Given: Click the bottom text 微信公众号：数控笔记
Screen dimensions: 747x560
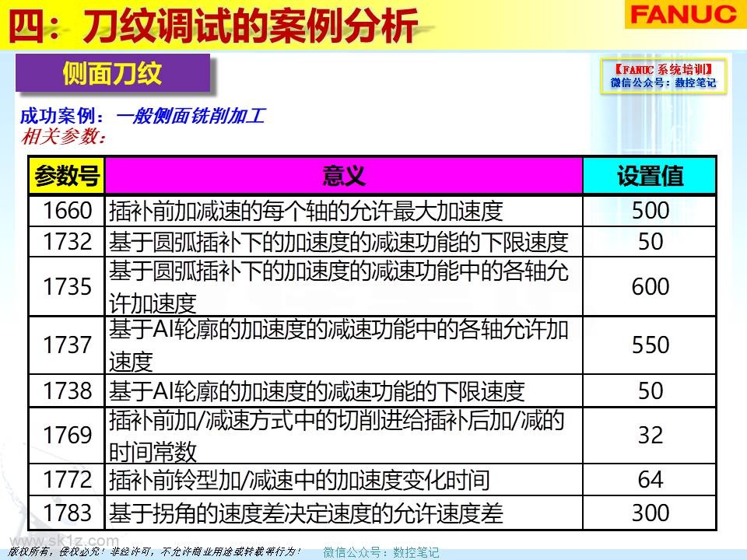Looking at the screenshot, I should coord(381,552).
